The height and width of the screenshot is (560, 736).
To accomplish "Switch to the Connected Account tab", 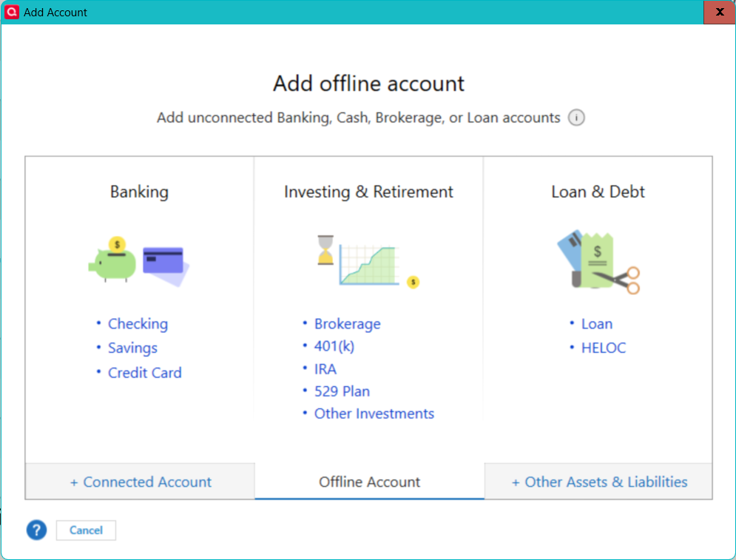I will pyautogui.click(x=141, y=482).
